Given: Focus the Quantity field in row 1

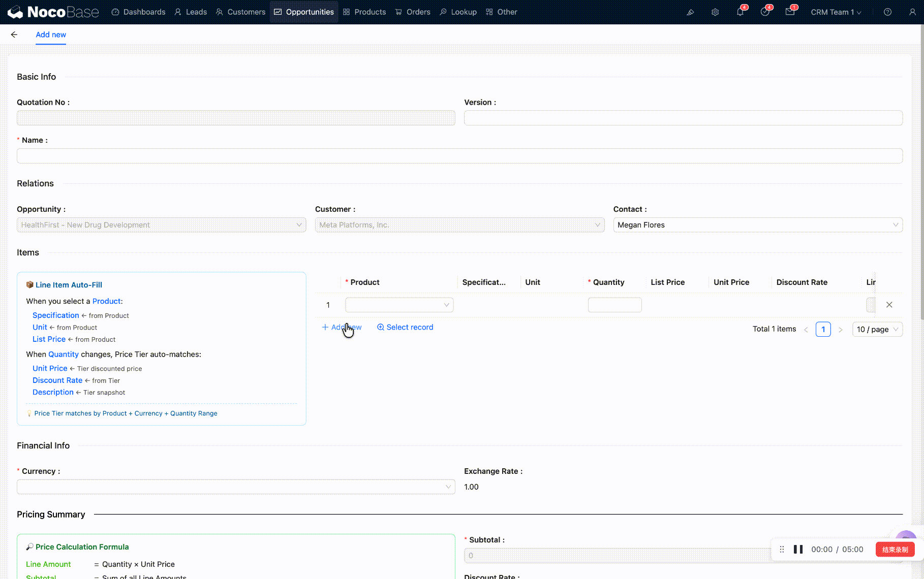Looking at the screenshot, I should 614,305.
